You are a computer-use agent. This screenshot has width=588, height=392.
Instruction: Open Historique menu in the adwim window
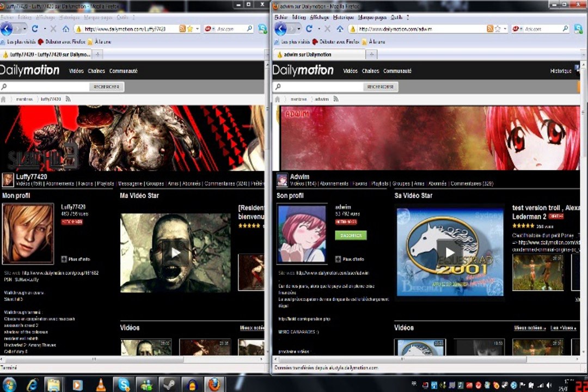(x=344, y=17)
